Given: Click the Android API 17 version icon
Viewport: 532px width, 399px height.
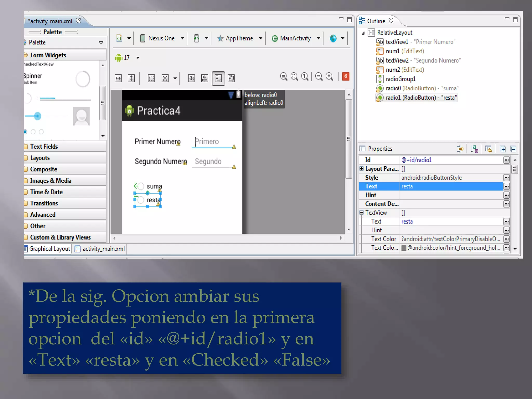Looking at the screenshot, I should (119, 58).
